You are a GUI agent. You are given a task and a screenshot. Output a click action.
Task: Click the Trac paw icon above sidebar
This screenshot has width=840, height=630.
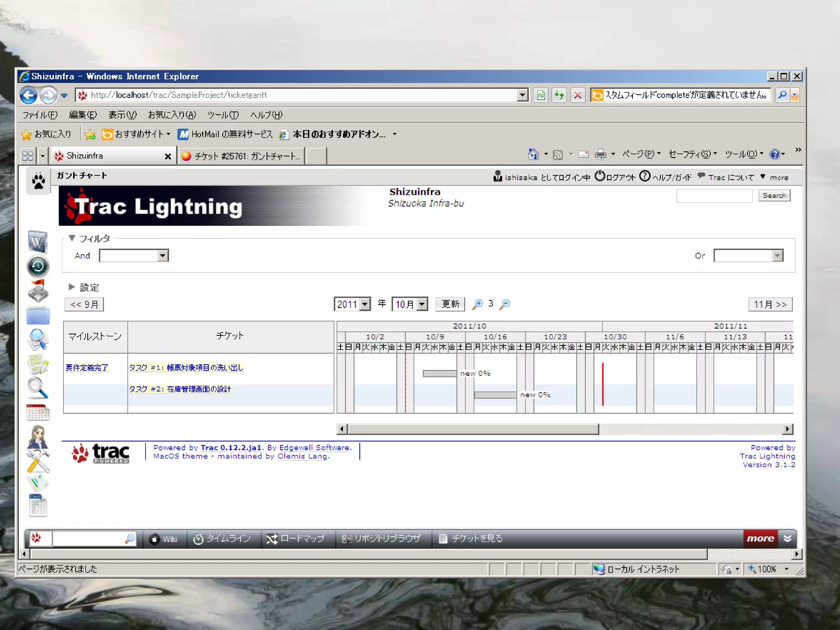pyautogui.click(x=39, y=181)
